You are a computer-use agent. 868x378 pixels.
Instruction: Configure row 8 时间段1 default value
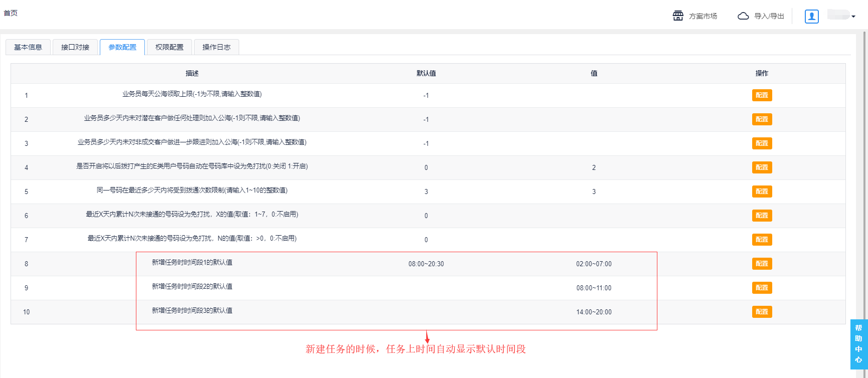(762, 264)
